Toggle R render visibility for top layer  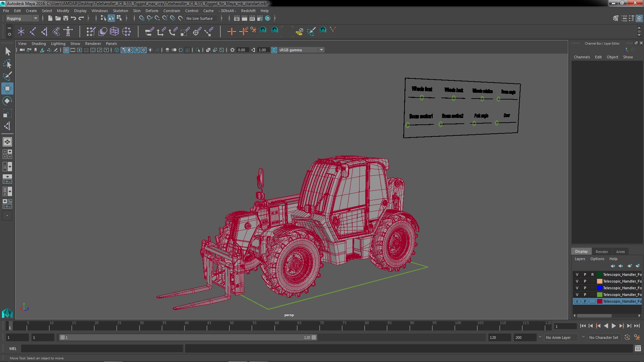[x=593, y=274]
